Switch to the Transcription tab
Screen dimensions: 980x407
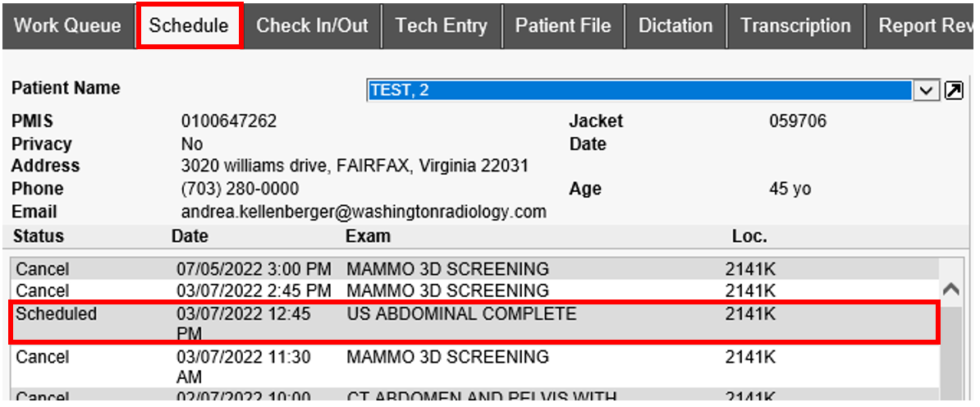pos(796,25)
